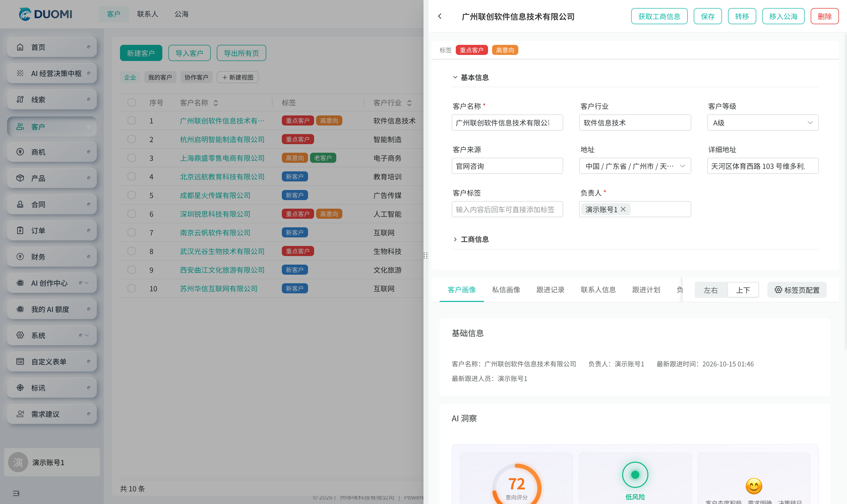Click the red 删除 button
847x504 pixels.
[x=825, y=16]
